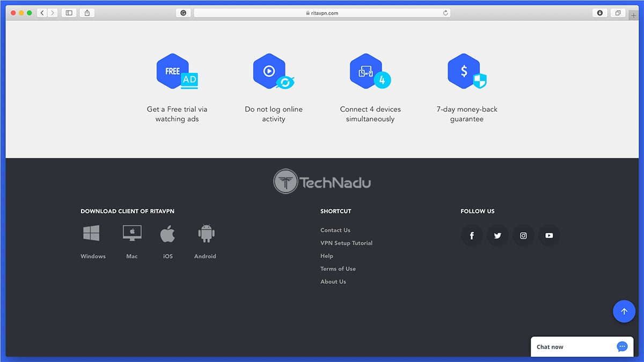644x362 pixels.
Task: Open the VPN Setup Tutorial link
Action: [346, 243]
